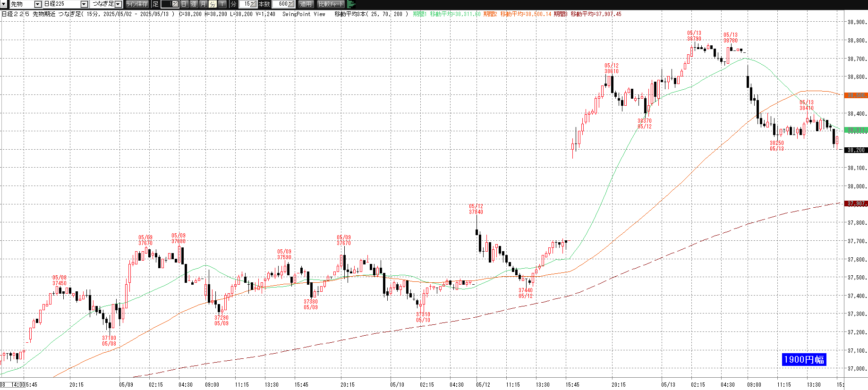Click the 05/09 37590 swing high label

tap(284, 254)
